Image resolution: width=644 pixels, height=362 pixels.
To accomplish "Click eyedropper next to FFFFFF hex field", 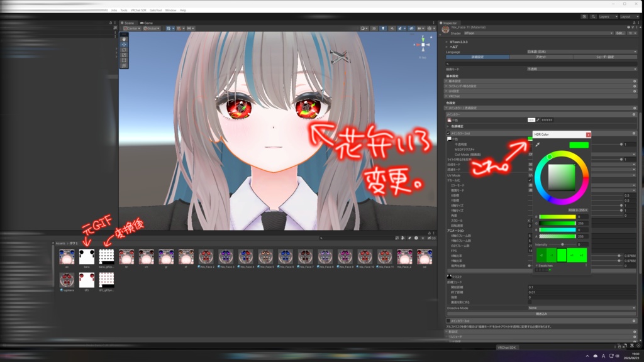I will coord(538,120).
